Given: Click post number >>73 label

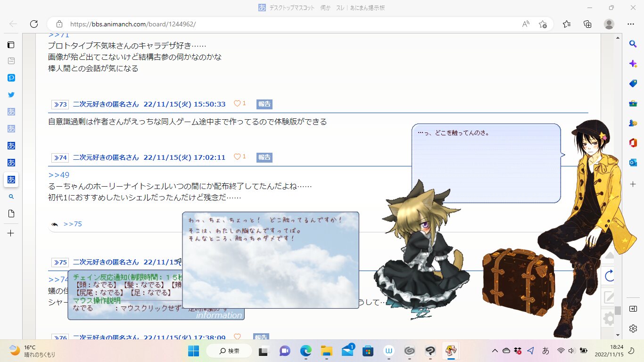Looking at the screenshot, I should (x=60, y=104).
